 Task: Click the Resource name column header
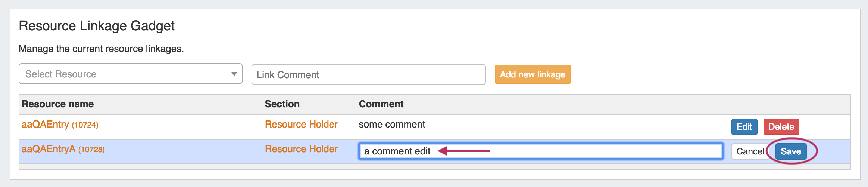58,104
